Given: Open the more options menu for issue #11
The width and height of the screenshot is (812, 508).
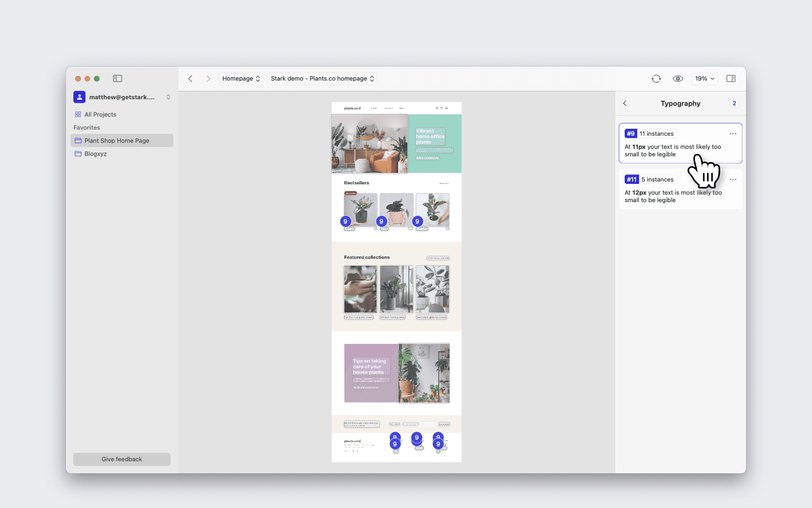Looking at the screenshot, I should pyautogui.click(x=733, y=179).
